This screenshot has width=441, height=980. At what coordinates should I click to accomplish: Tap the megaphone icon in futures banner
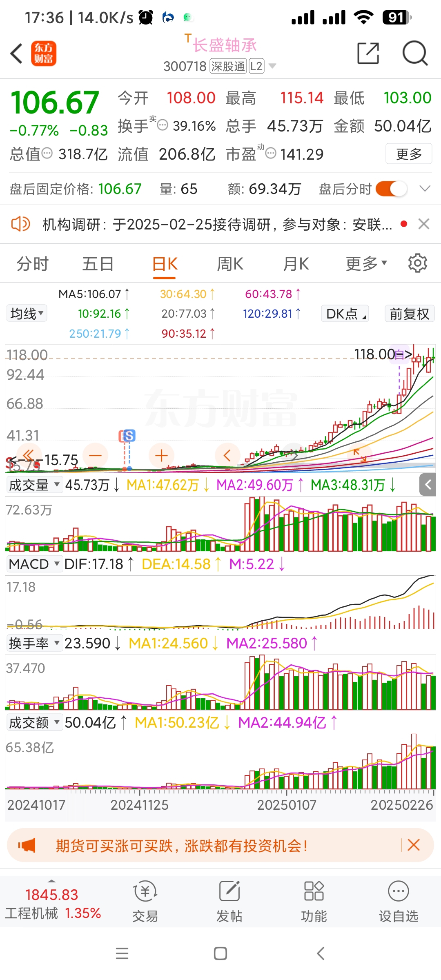coord(27,845)
